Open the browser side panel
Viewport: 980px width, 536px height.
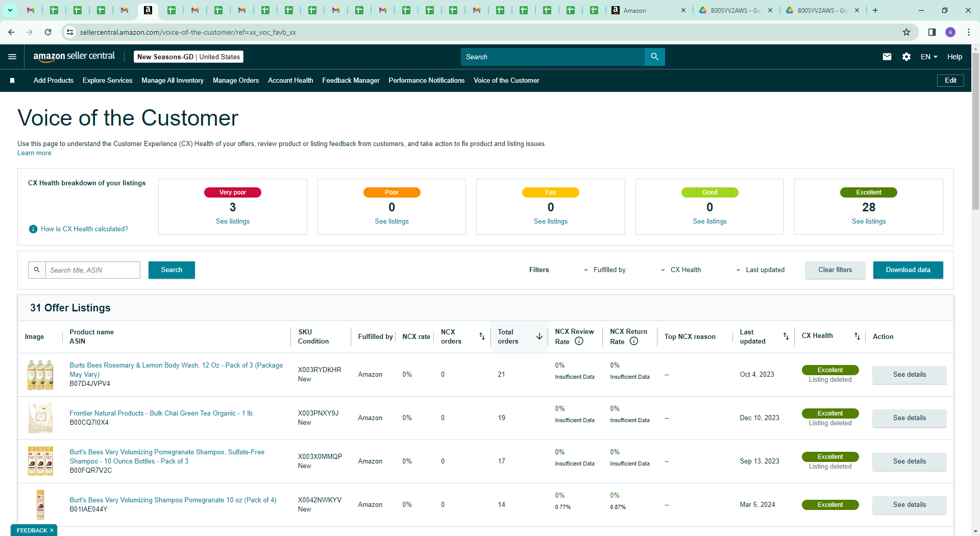(932, 32)
